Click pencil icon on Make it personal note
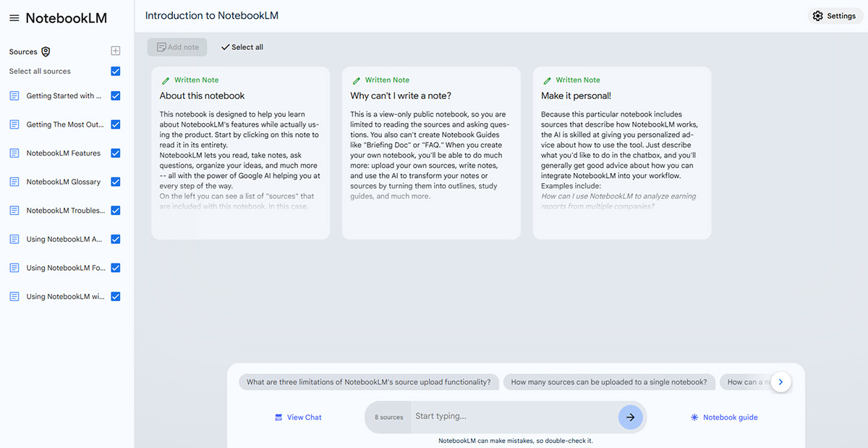The height and width of the screenshot is (448, 868). click(x=548, y=80)
